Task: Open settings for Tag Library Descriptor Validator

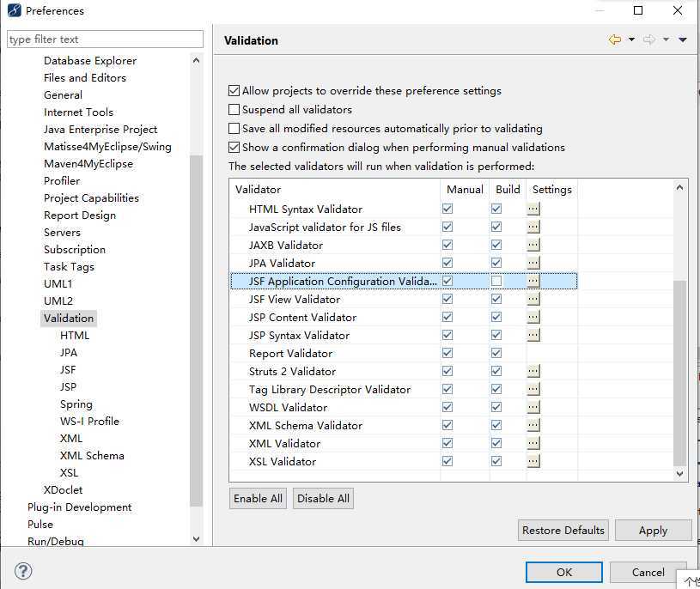Action: click(x=533, y=389)
